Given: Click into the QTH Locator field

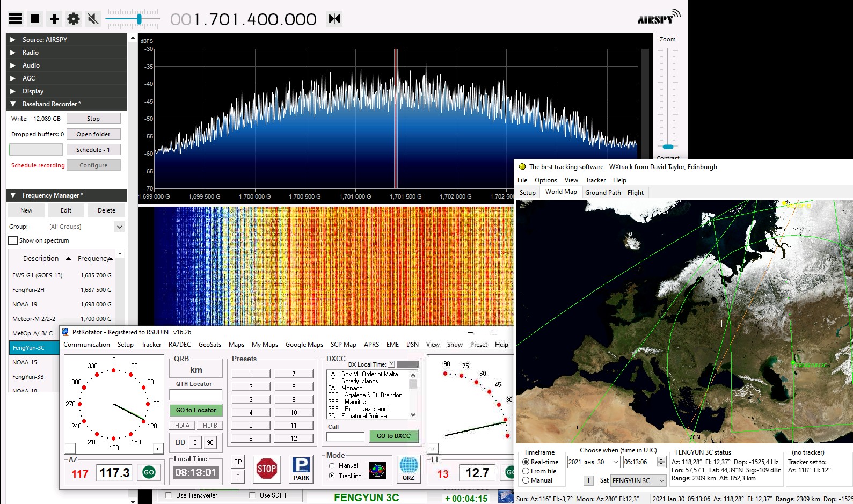Looking at the screenshot, I should click(196, 395).
